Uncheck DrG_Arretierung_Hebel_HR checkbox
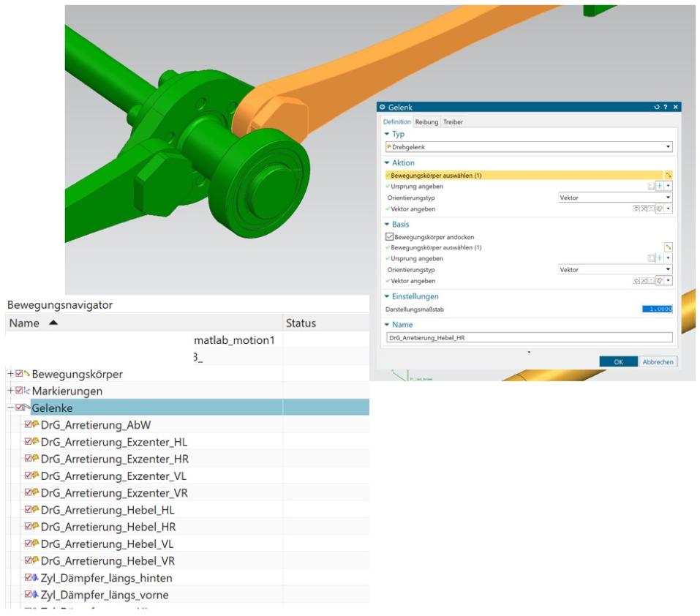The height and width of the screenshot is (616, 700). (28, 526)
